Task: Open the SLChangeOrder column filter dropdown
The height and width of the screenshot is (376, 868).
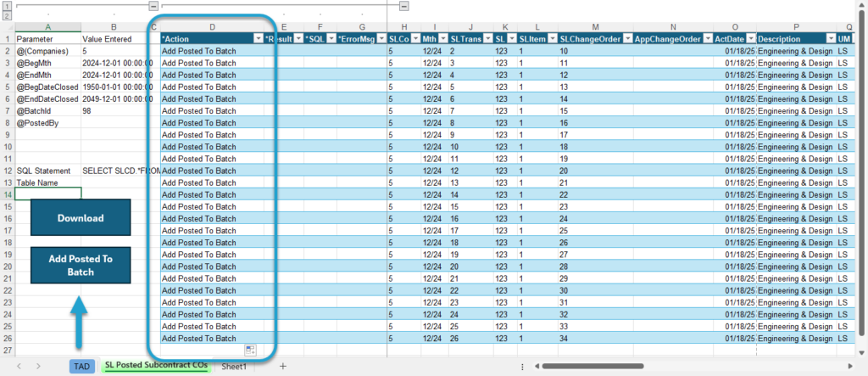Action: [x=626, y=38]
